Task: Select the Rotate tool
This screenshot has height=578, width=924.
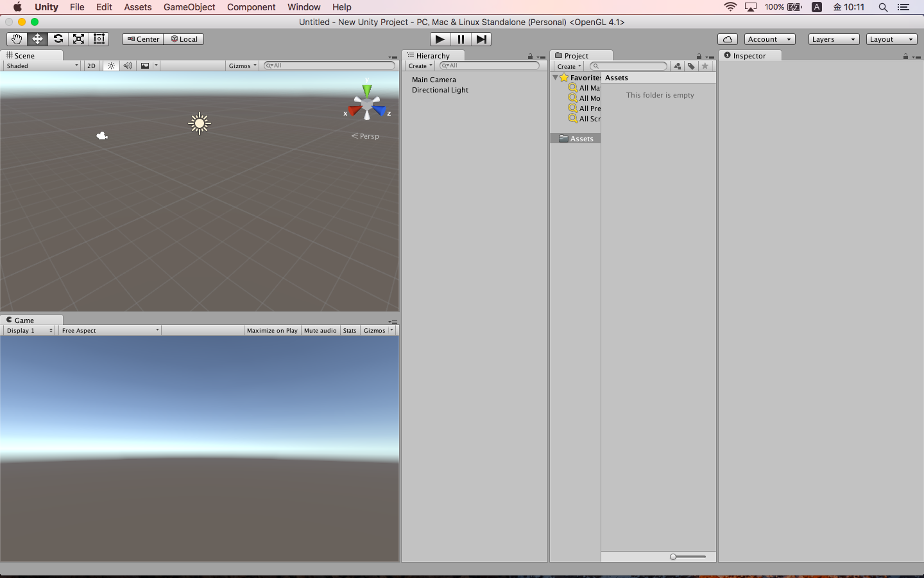Action: (58, 39)
